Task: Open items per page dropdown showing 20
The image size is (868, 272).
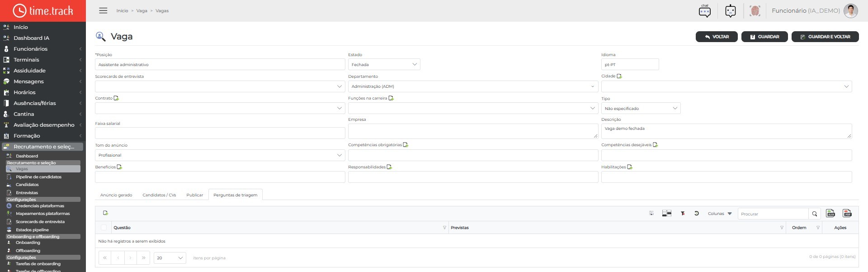Action: (x=170, y=258)
